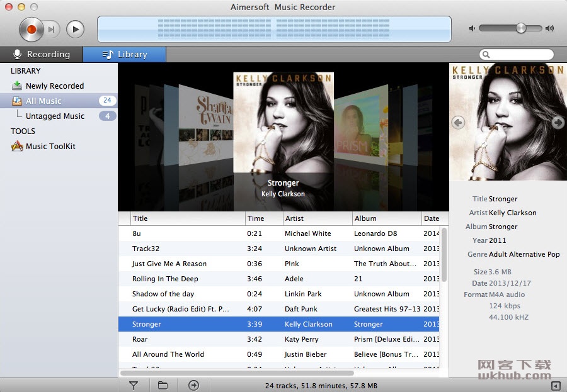Click the magnifier icon in search
567x392 pixels.
(486, 55)
